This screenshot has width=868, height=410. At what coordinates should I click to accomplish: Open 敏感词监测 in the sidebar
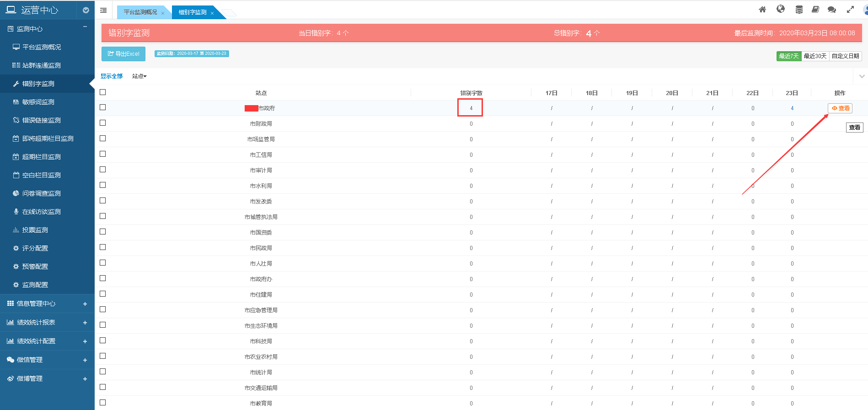(x=38, y=102)
